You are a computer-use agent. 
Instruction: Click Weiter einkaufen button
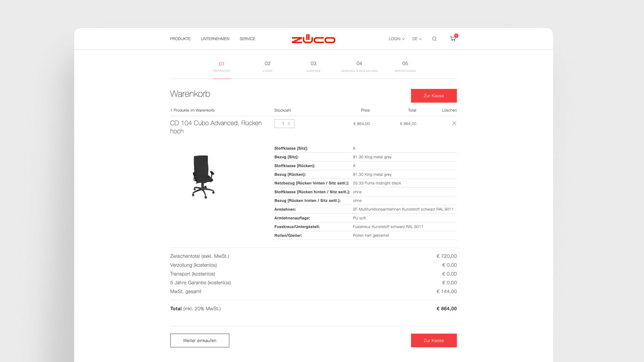(x=200, y=341)
